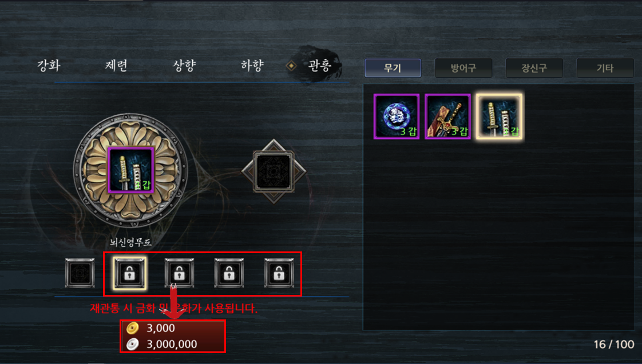
Task: Pick the gold-highlighted katana in inventory
Action: click(499, 117)
